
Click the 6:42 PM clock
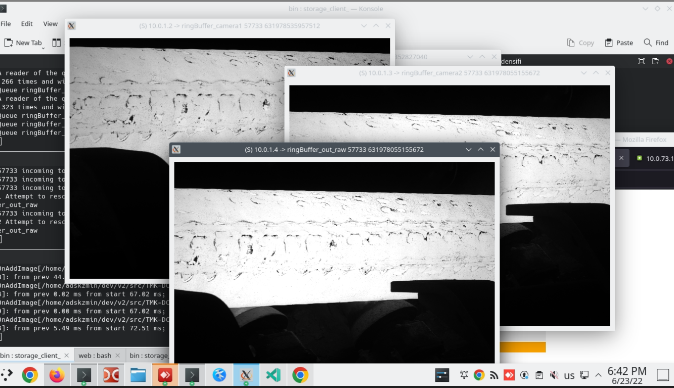[x=627, y=371]
